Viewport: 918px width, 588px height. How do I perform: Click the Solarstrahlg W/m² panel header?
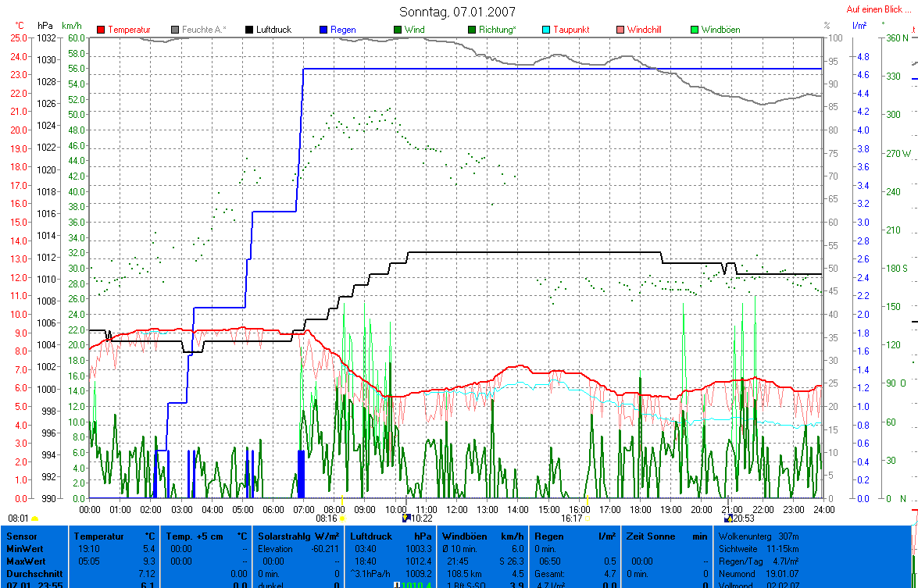click(298, 537)
